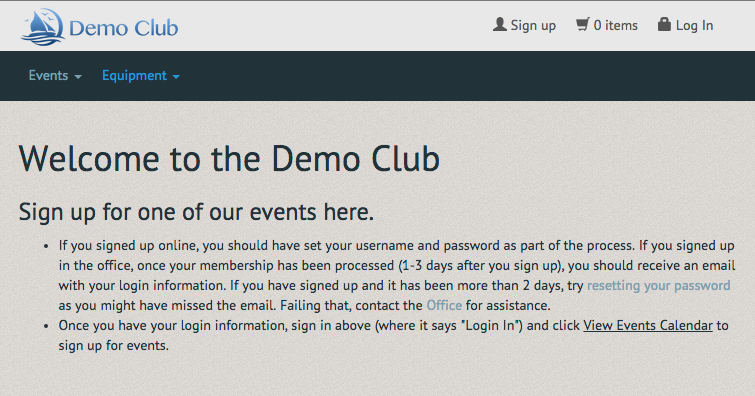Open the Equipment menu
Screen dimensions: 755x396
click(x=134, y=76)
